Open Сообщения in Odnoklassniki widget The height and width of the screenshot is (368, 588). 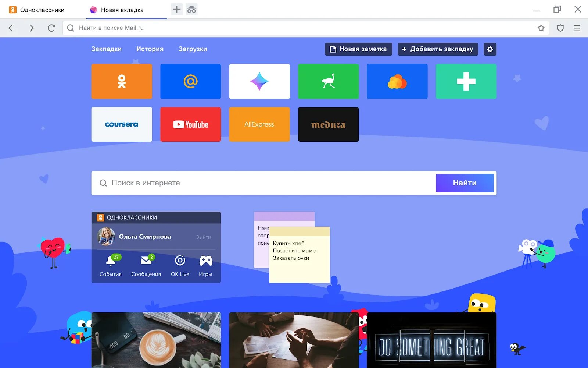pyautogui.click(x=146, y=265)
